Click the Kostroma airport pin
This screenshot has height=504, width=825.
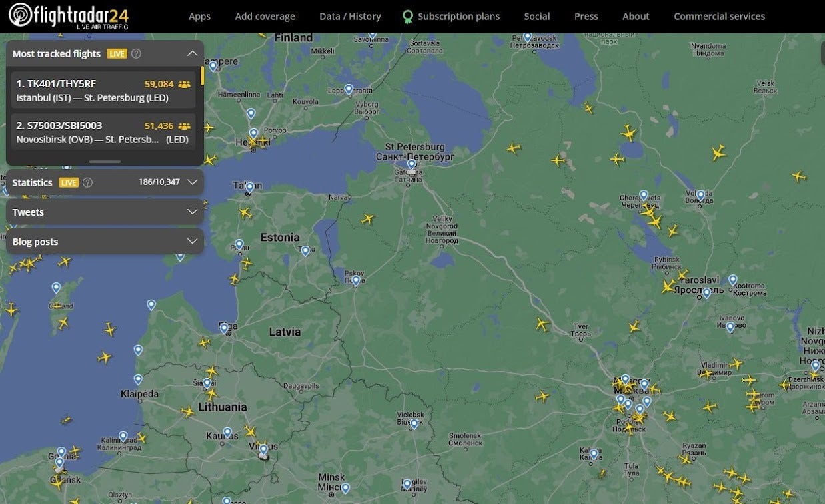click(x=733, y=280)
